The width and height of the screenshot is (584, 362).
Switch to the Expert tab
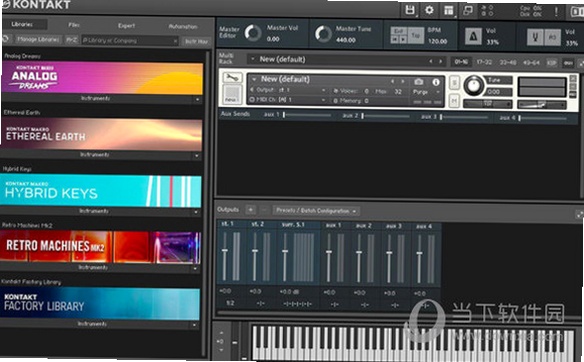pyautogui.click(x=127, y=26)
